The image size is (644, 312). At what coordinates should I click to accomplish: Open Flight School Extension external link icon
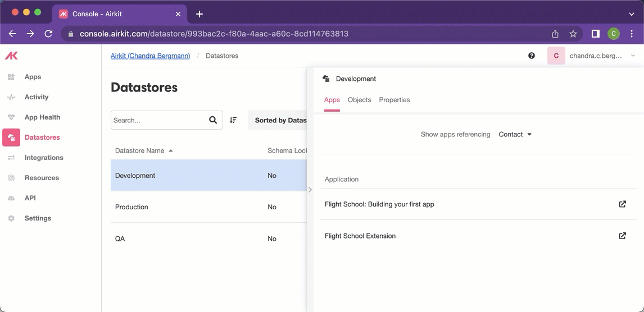(622, 236)
